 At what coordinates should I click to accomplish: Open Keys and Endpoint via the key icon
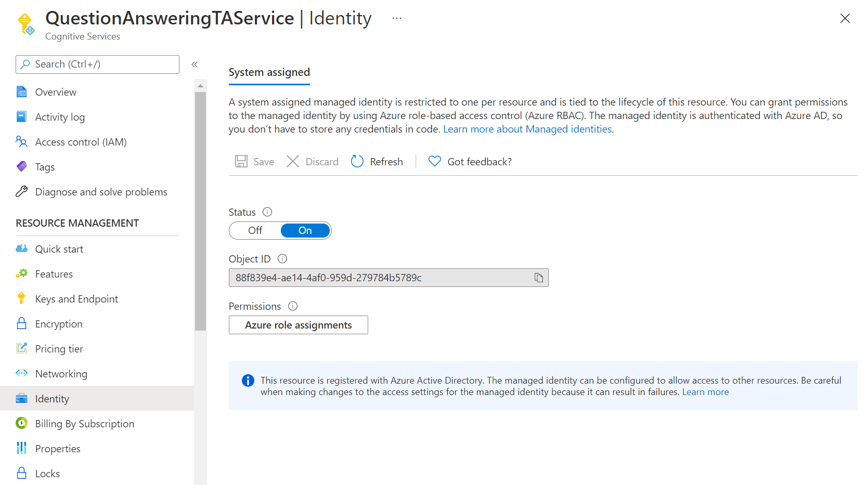coord(21,298)
